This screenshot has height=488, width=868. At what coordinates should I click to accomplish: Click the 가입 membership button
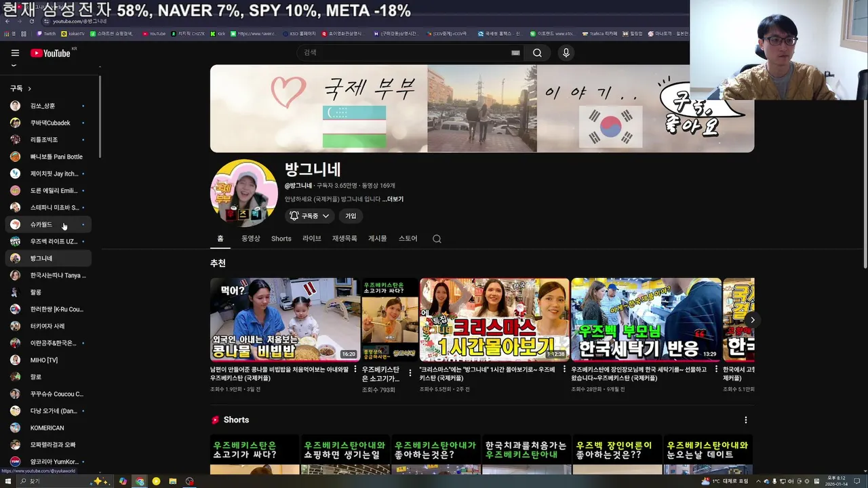(x=351, y=216)
